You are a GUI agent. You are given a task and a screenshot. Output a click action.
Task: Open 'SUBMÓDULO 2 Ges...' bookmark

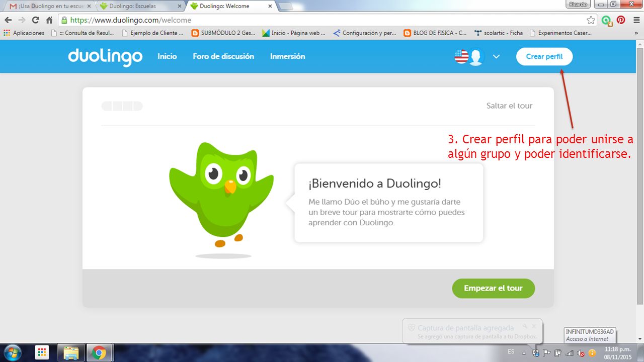(223, 33)
